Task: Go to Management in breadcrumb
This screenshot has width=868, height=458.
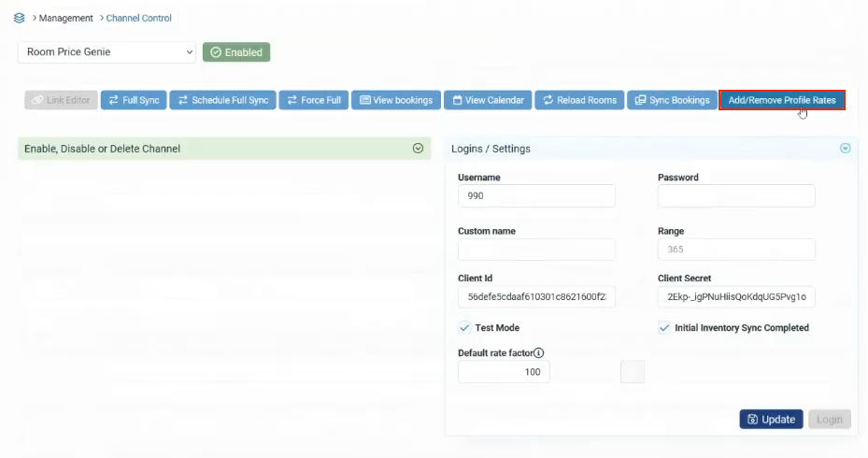Action: (66, 18)
